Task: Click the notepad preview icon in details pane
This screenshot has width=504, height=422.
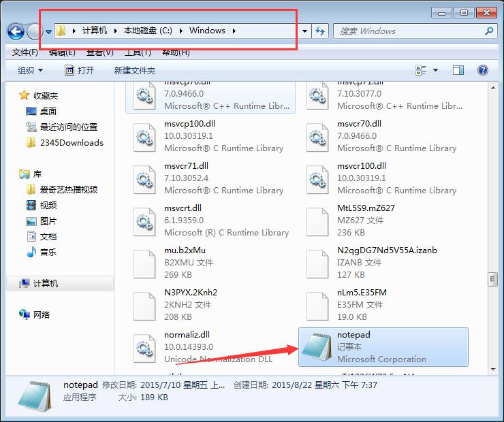Action: [35, 397]
